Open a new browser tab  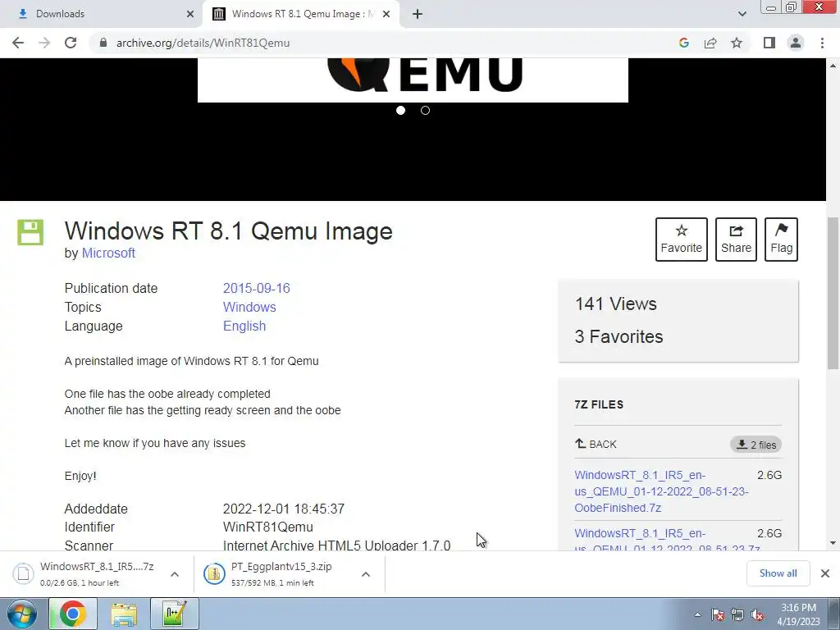click(418, 14)
